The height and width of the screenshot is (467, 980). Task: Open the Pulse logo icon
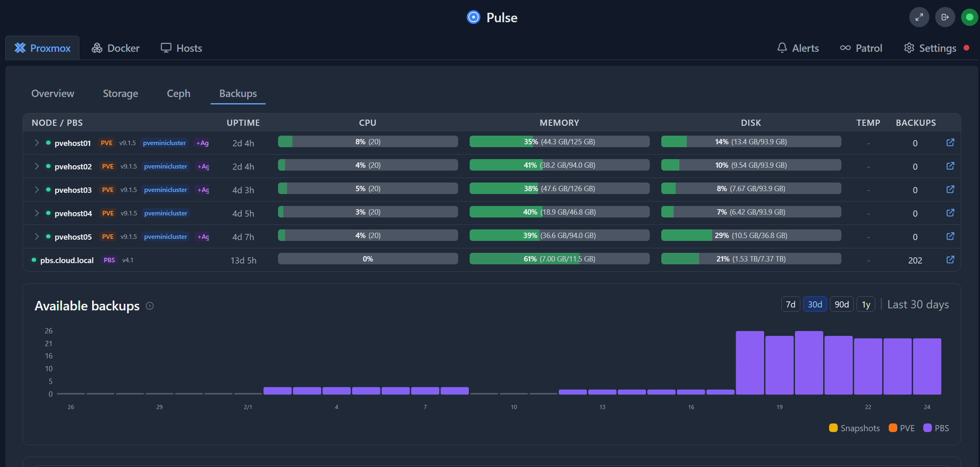pos(474,17)
